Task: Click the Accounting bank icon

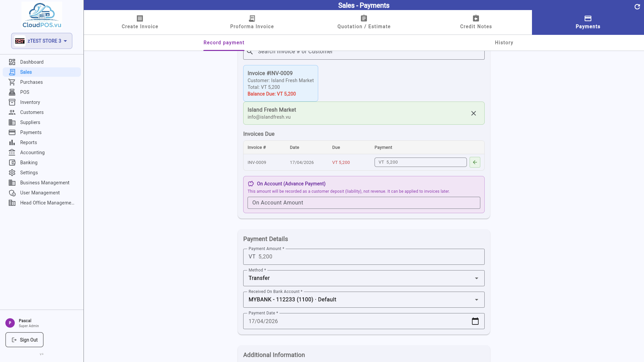Action: point(12,153)
